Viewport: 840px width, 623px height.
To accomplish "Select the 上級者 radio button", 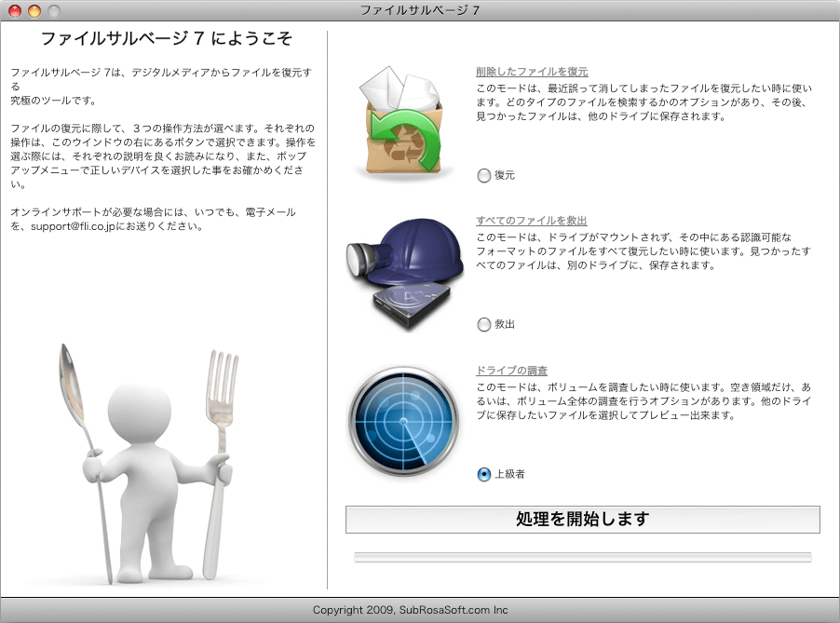I will tap(483, 474).
